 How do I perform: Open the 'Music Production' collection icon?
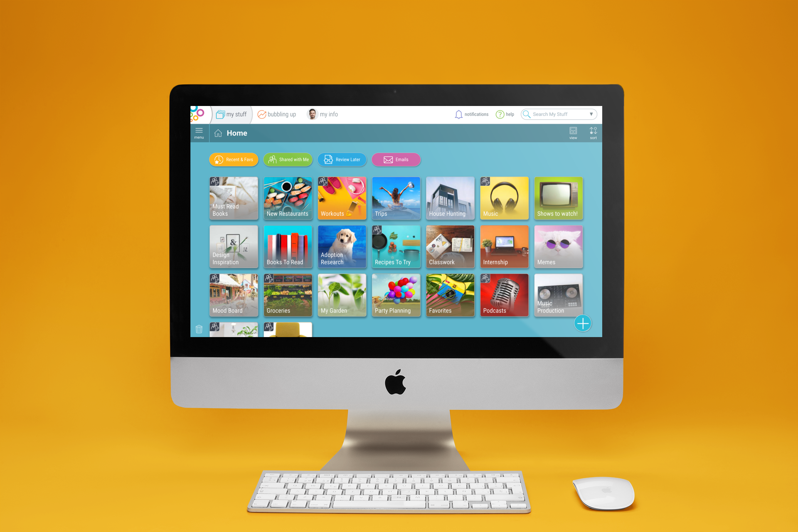click(558, 296)
